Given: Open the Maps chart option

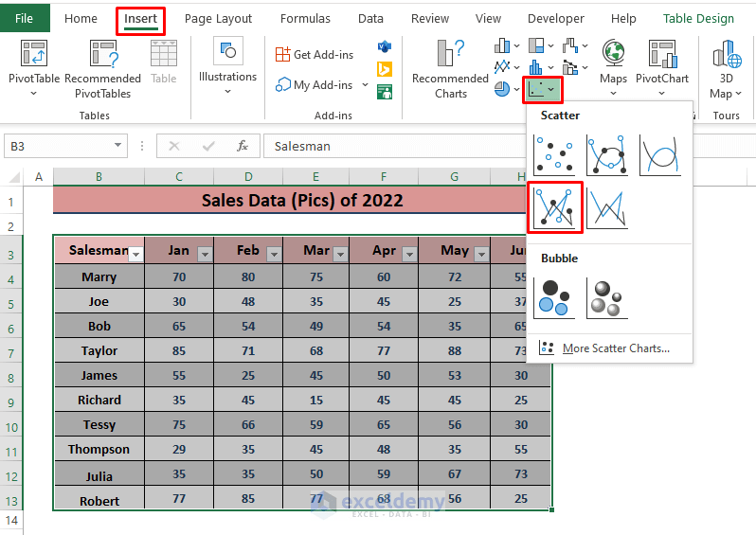Looking at the screenshot, I should coord(613,67).
